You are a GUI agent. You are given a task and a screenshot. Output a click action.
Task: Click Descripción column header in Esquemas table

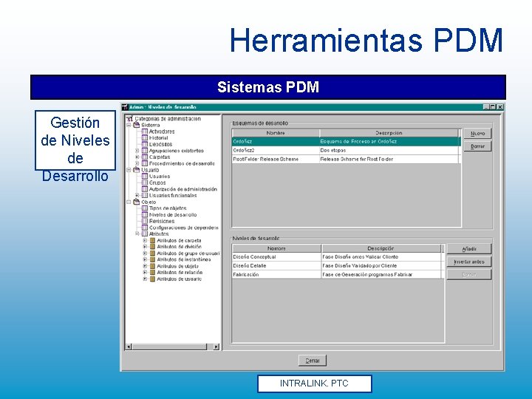[389, 133]
